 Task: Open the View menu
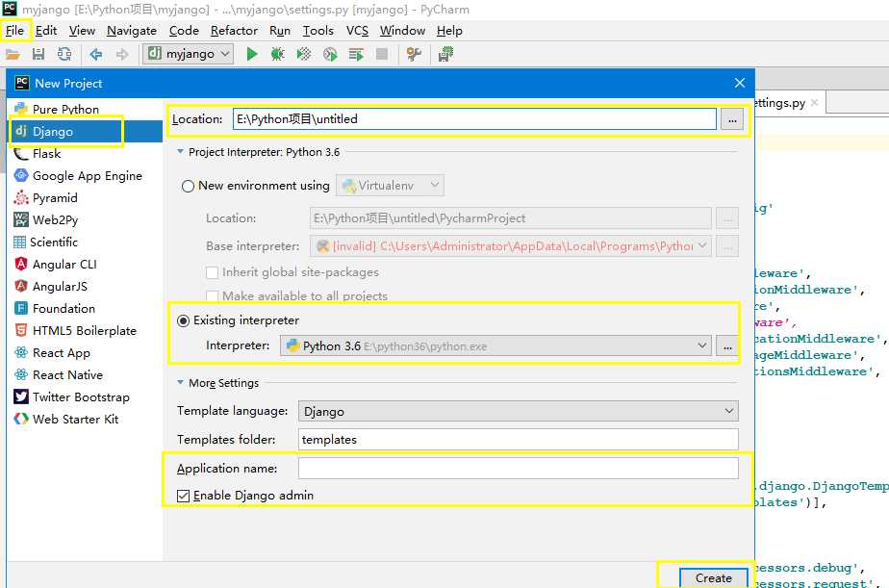82,31
